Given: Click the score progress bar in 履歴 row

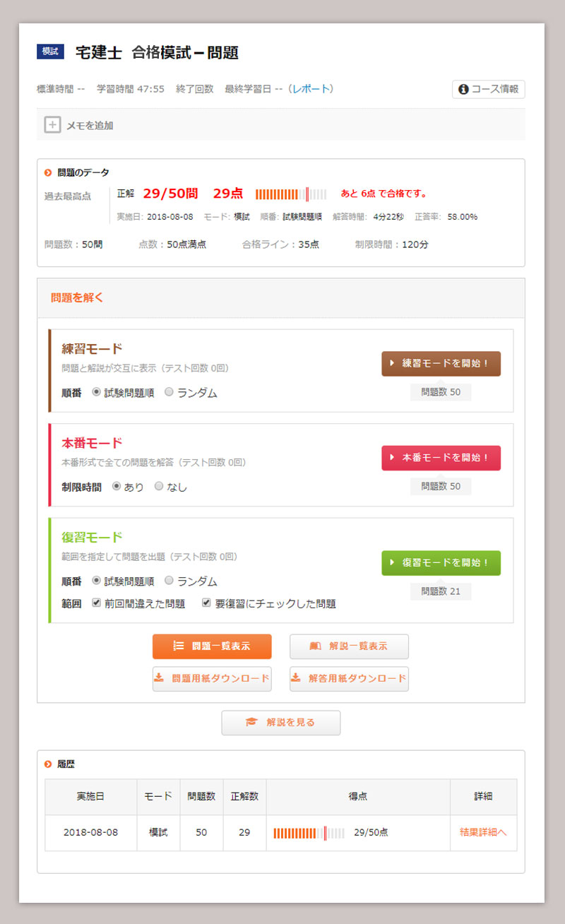Looking at the screenshot, I should (309, 833).
